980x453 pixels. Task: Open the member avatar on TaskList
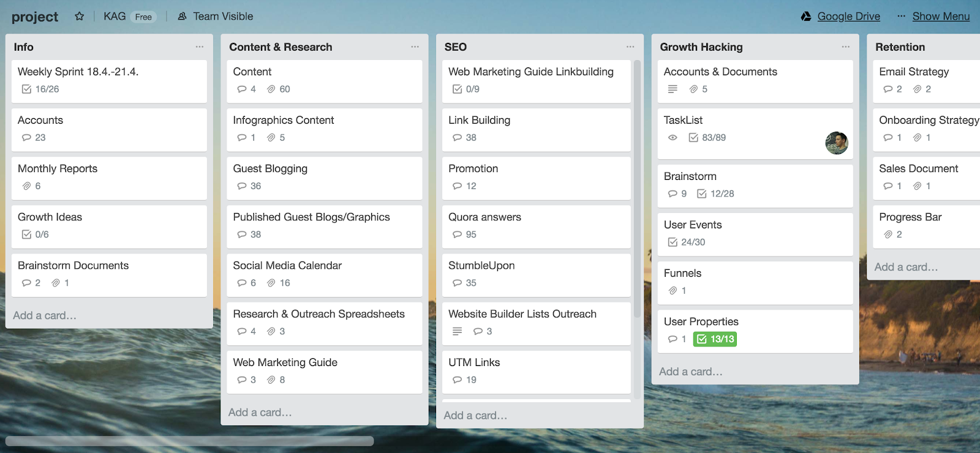click(836, 143)
